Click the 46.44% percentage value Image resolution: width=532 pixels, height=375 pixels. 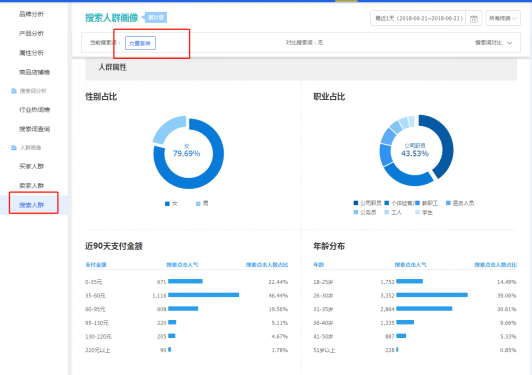(278, 296)
